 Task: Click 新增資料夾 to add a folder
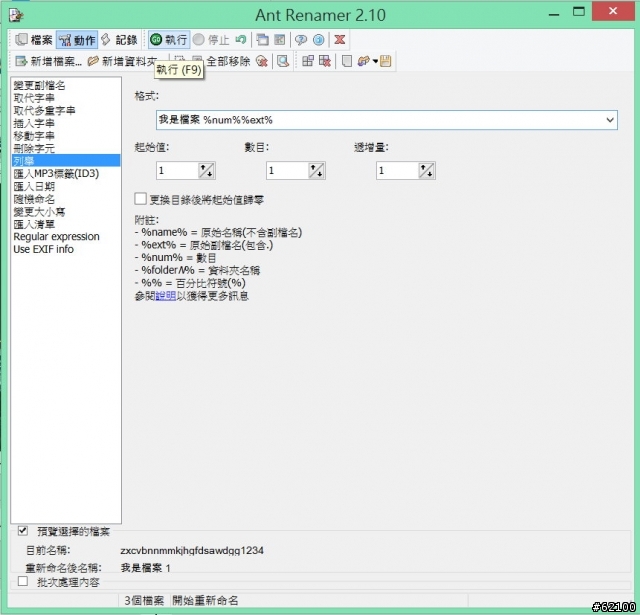[122, 61]
